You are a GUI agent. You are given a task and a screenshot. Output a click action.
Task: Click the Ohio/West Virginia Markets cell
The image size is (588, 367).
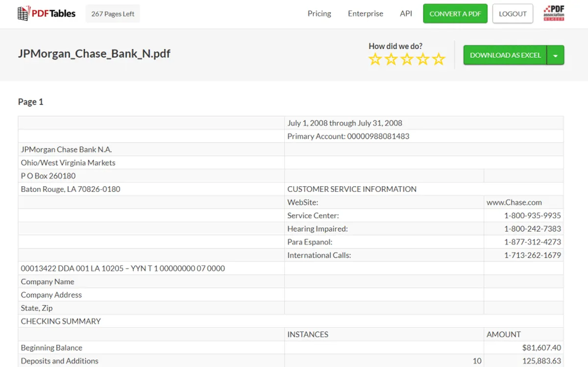(x=151, y=163)
